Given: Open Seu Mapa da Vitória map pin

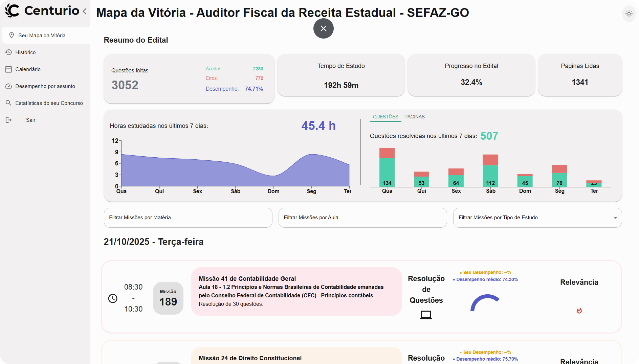Looking at the screenshot, I should (x=12, y=35).
